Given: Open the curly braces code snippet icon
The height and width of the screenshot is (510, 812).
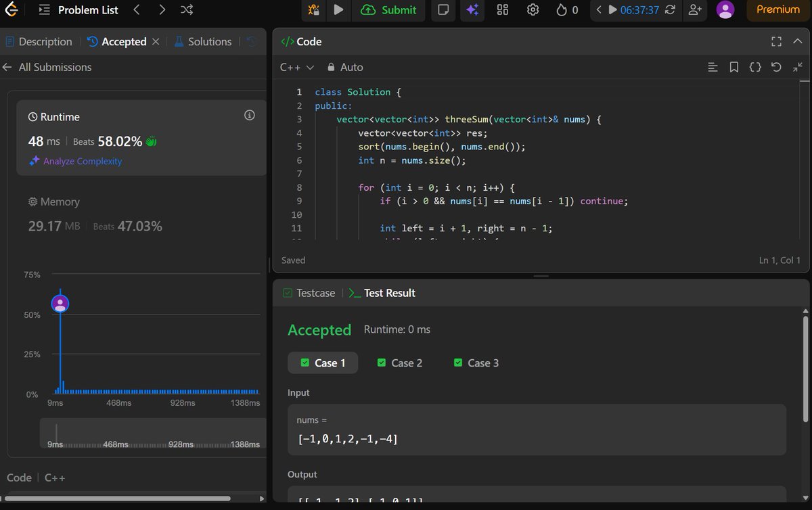Looking at the screenshot, I should point(755,67).
